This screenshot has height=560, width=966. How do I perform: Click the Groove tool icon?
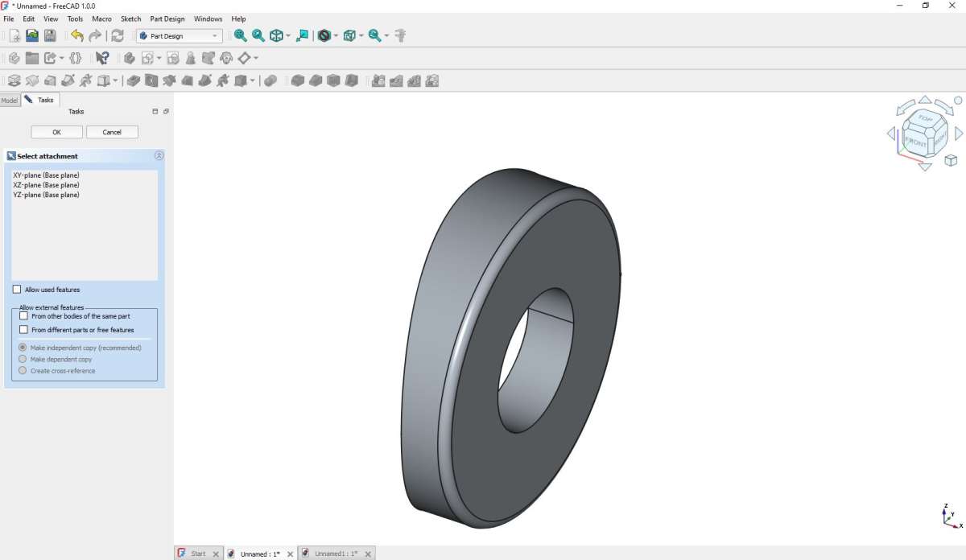[169, 80]
